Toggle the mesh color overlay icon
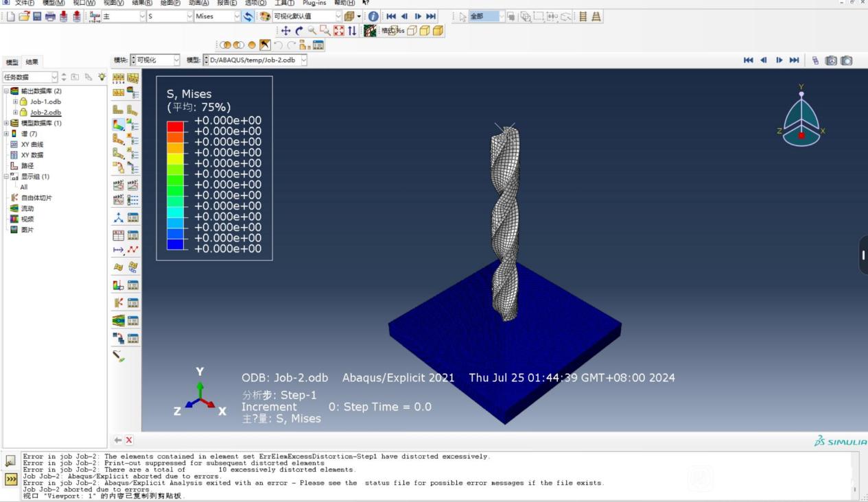Screen dimensions: 868x502 tap(370, 31)
